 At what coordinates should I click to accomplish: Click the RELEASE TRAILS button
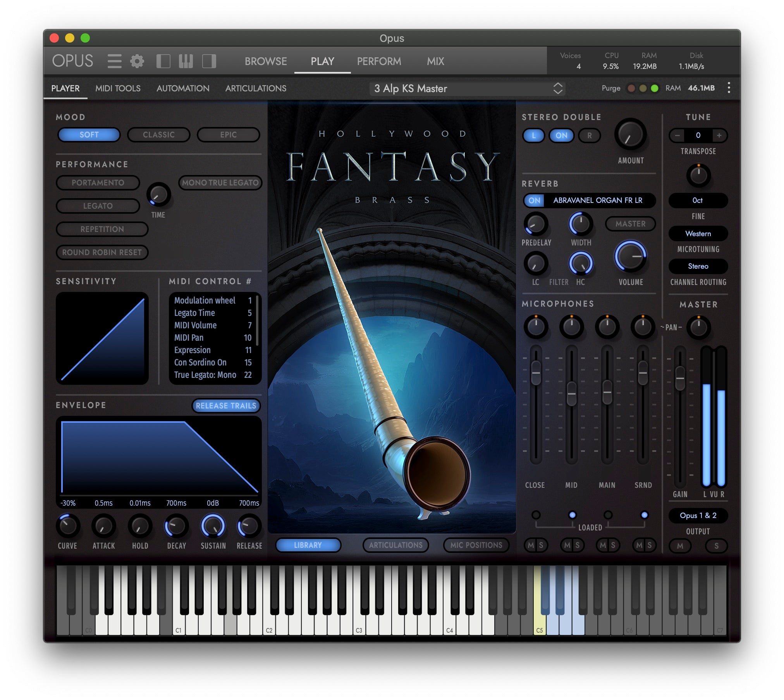[226, 406]
